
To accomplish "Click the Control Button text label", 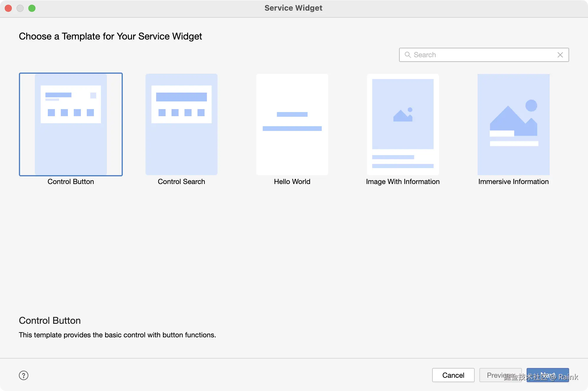I will pyautogui.click(x=71, y=182).
